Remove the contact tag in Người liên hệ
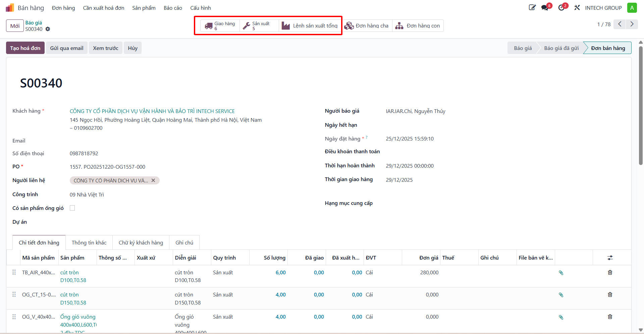This screenshot has height=334, width=644. coord(153,180)
